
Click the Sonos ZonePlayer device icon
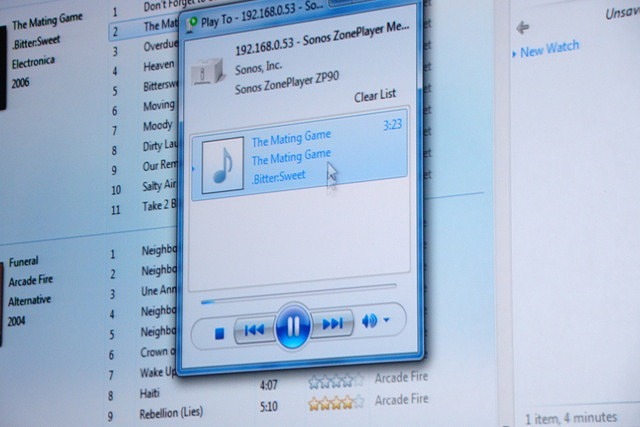tap(208, 71)
